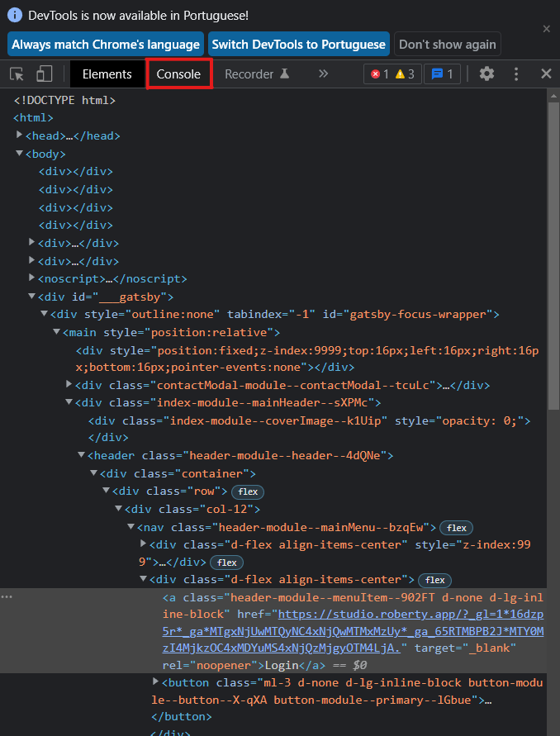Click the info icon in notification

click(15, 15)
